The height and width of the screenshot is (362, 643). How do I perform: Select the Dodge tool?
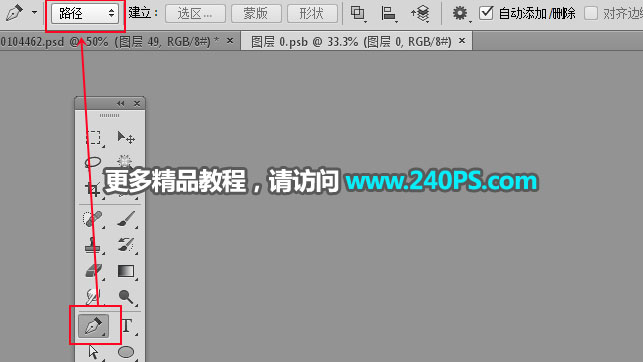pos(125,297)
